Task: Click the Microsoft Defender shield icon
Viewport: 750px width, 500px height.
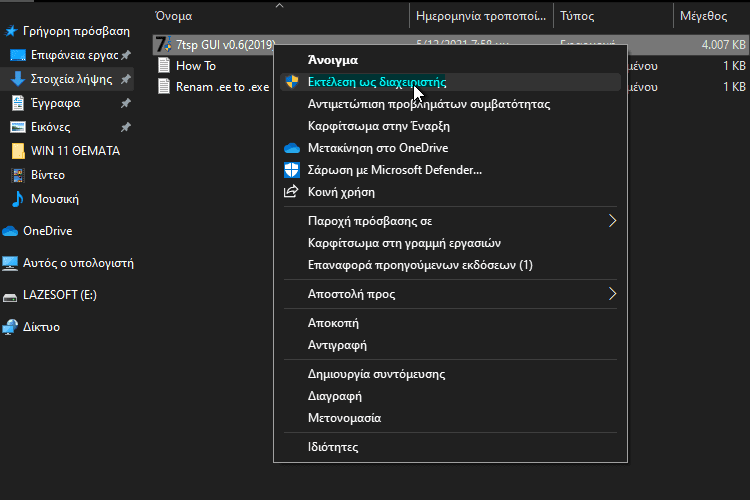Action: pos(292,170)
